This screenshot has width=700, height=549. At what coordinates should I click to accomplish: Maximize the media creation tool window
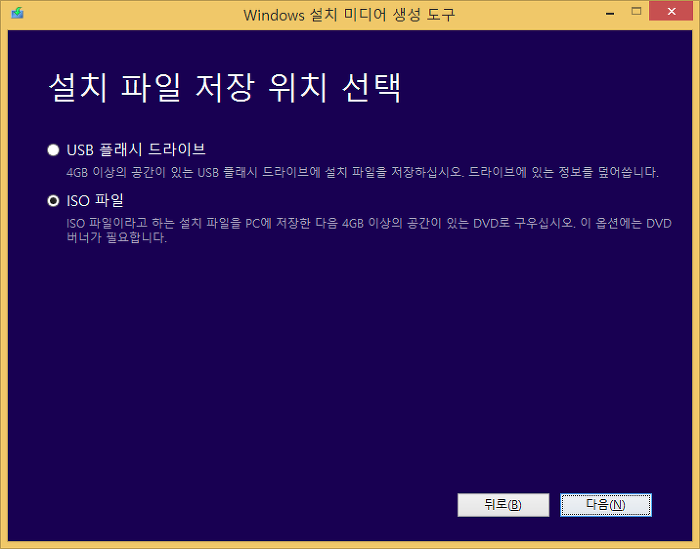636,12
